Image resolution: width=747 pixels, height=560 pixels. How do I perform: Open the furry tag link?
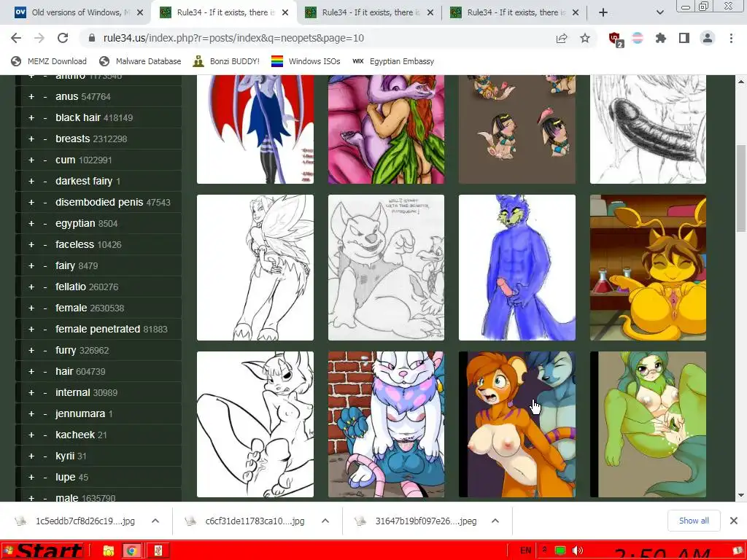(x=66, y=350)
